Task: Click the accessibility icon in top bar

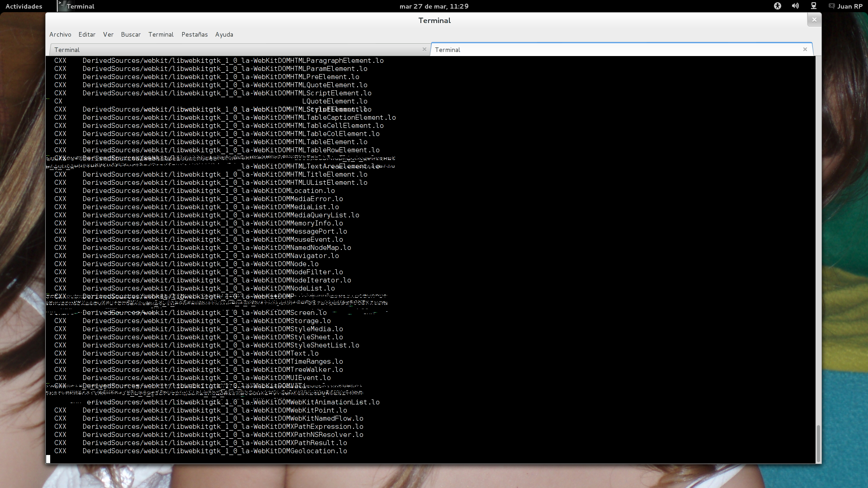Action: pos(778,6)
